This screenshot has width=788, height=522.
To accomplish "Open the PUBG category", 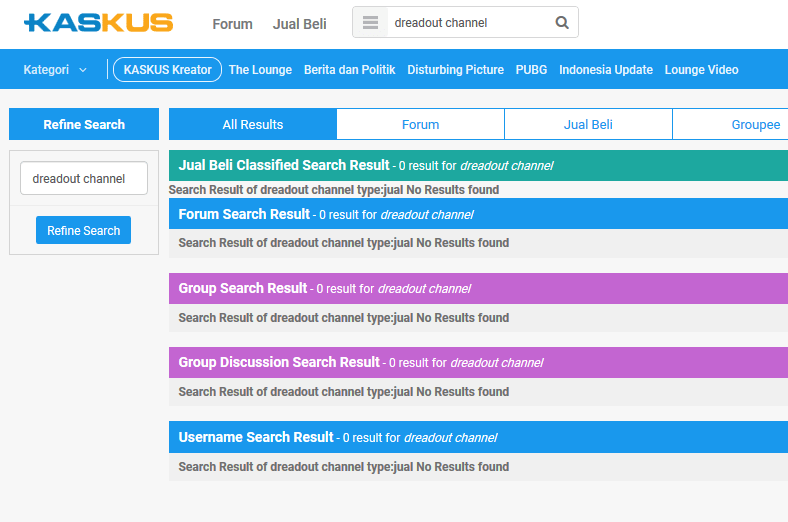I will pos(531,70).
